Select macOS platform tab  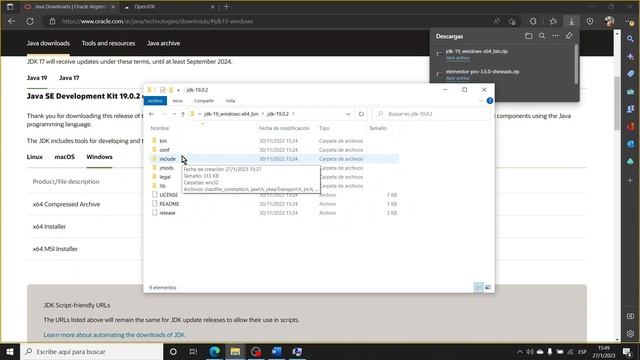[x=64, y=157]
